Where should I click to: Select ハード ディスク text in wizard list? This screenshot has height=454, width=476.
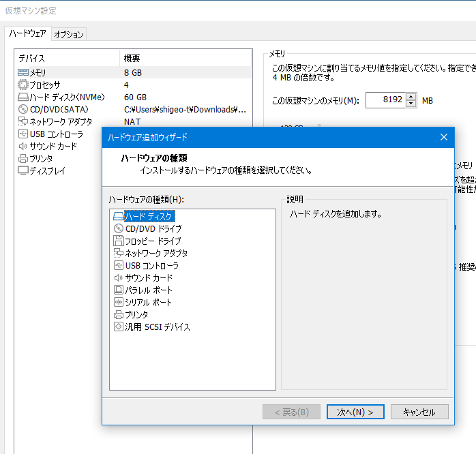tap(149, 216)
